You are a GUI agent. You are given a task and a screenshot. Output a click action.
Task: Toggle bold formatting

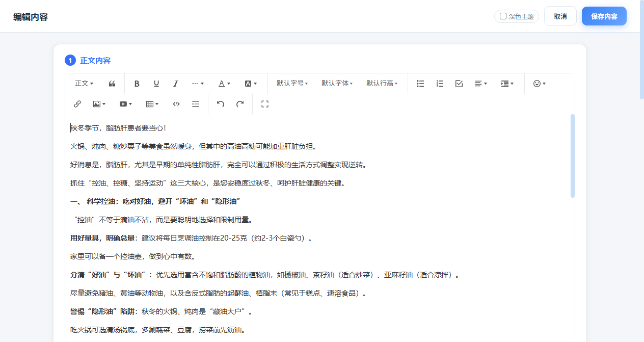137,84
